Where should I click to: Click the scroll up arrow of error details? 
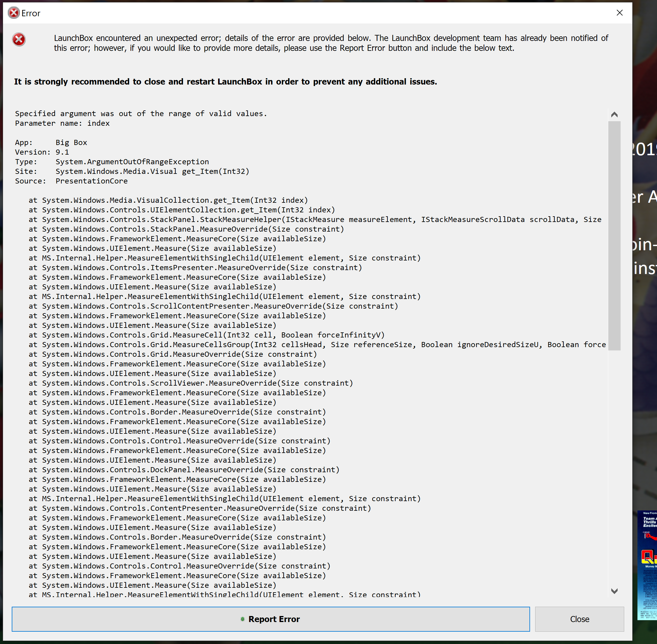(614, 115)
